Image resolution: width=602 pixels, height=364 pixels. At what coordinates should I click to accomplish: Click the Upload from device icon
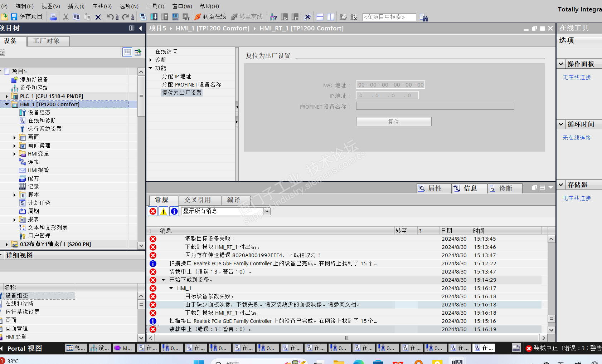165,17
